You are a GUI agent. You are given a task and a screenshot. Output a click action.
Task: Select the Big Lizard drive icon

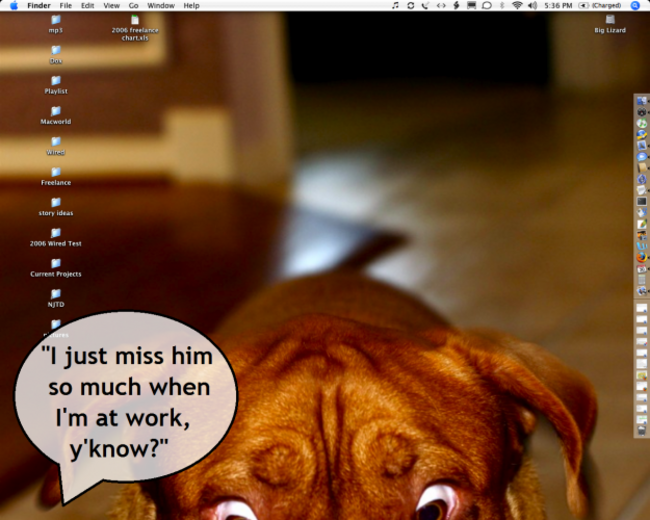[610, 24]
